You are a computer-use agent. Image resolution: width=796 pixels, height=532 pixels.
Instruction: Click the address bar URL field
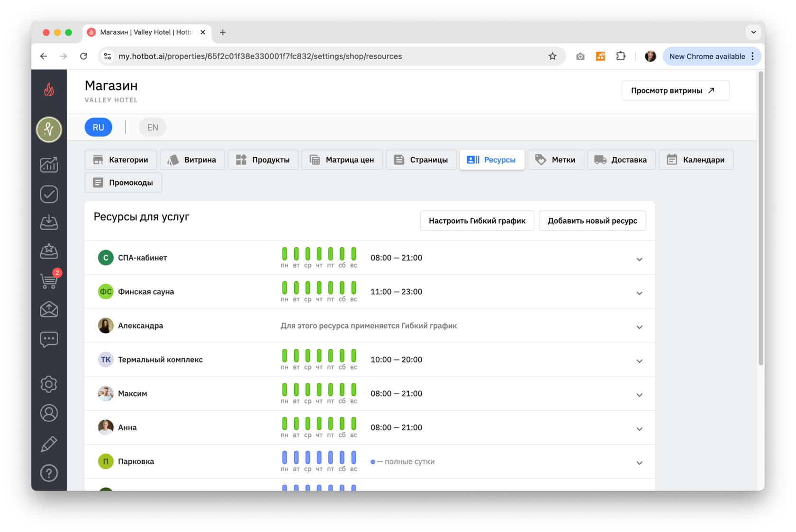coord(332,56)
